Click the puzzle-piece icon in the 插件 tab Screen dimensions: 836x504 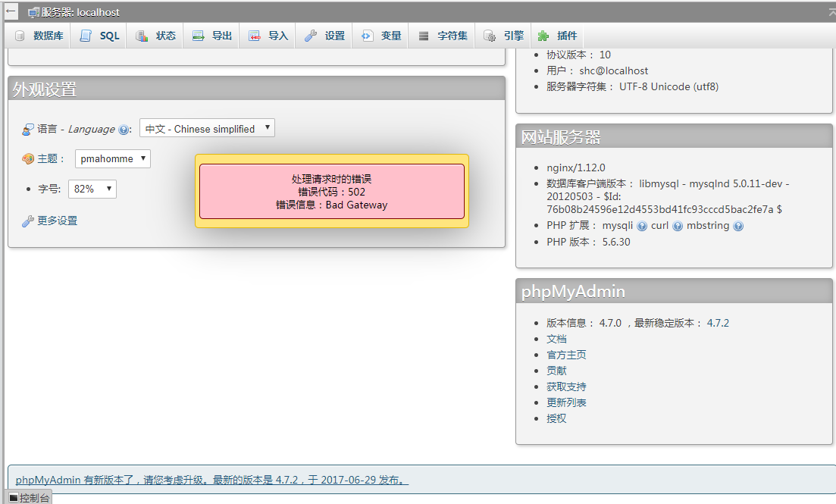tap(543, 36)
